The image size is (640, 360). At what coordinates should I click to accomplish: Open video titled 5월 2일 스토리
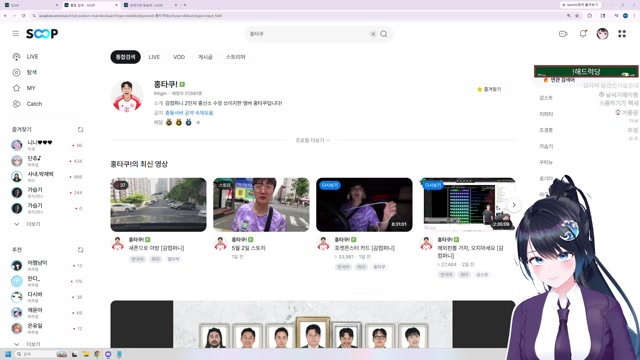point(248,248)
